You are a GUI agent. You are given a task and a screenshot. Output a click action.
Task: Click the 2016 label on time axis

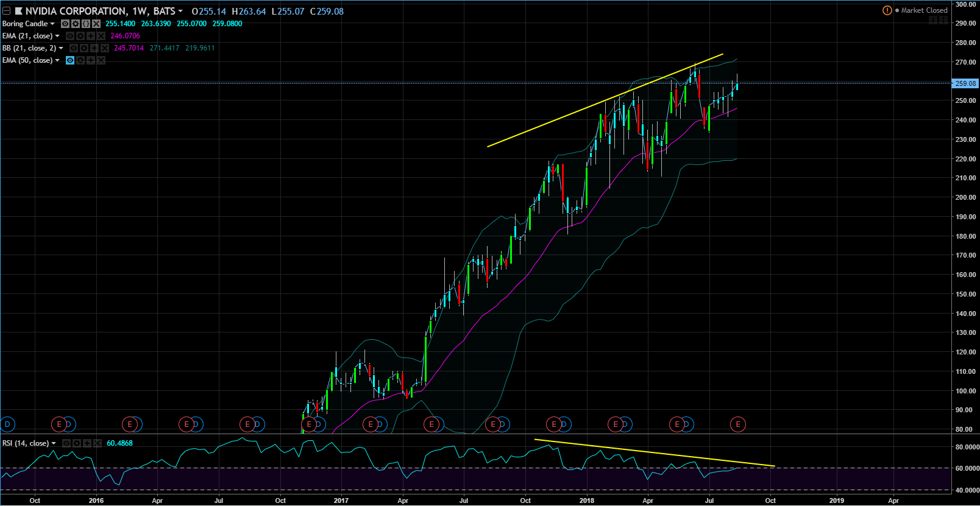pos(96,501)
